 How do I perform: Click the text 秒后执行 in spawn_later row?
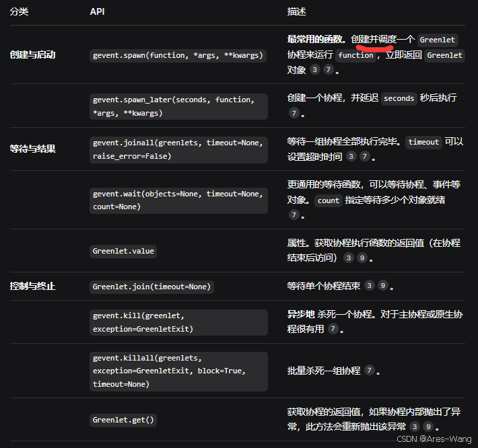pos(438,98)
